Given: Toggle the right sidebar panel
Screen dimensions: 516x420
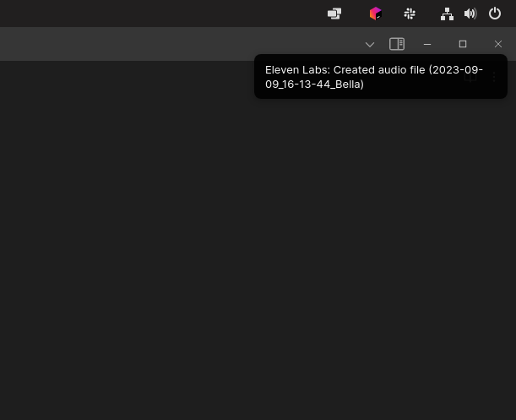Looking at the screenshot, I should (x=397, y=44).
